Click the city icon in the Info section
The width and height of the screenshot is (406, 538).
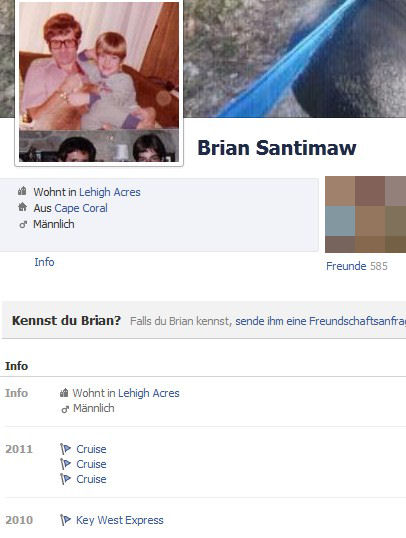click(64, 393)
